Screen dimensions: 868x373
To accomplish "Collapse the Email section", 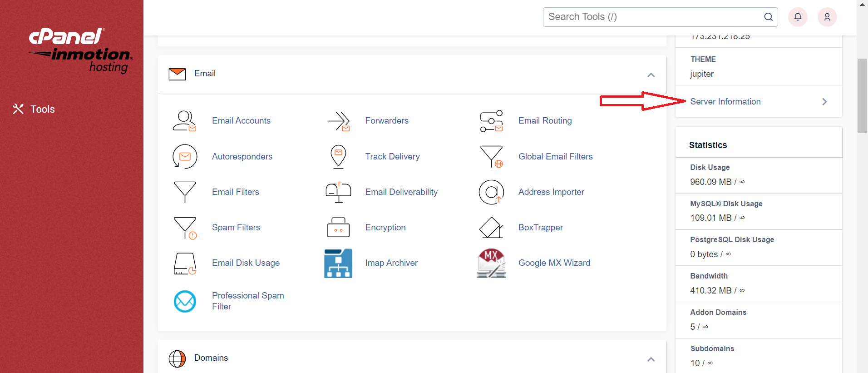I will pos(651,75).
